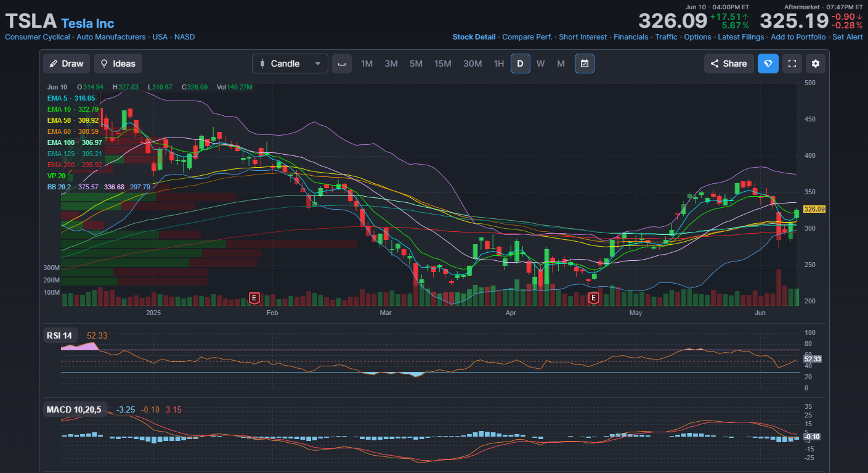Image resolution: width=868 pixels, height=473 pixels.
Task: Click the Add to Portfolio link
Action: click(798, 37)
